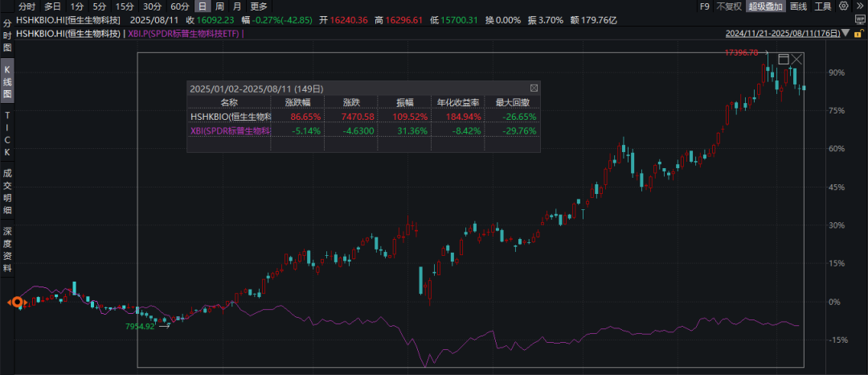Image resolution: width=868 pixels, height=375 pixels.
Task: Open the 画线 drawing tools
Action: tap(798, 6)
